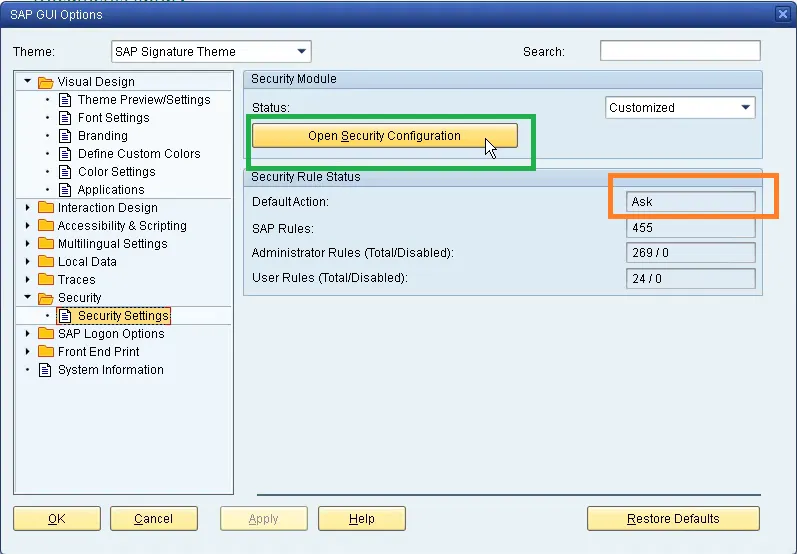Expand the Front End Print node arrow
The width and height of the screenshot is (797, 554).
[x=27, y=352]
